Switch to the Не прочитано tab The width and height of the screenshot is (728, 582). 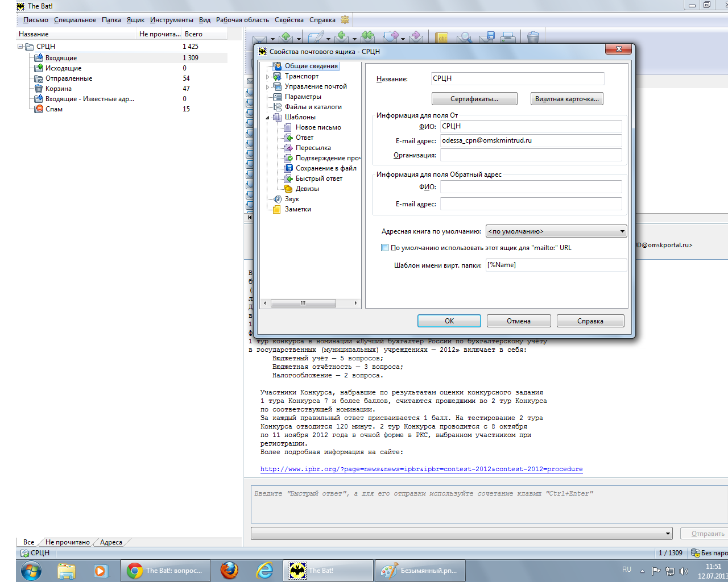(x=67, y=542)
